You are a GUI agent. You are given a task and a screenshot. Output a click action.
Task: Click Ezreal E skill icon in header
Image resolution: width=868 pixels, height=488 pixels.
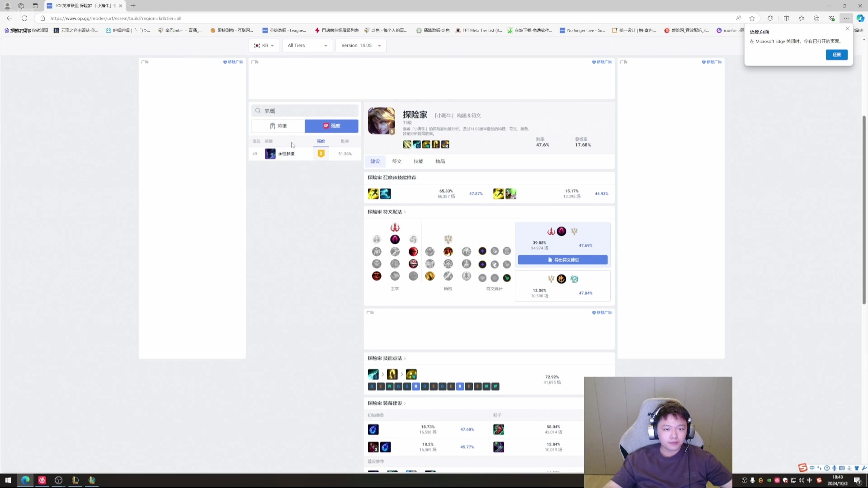coord(436,145)
